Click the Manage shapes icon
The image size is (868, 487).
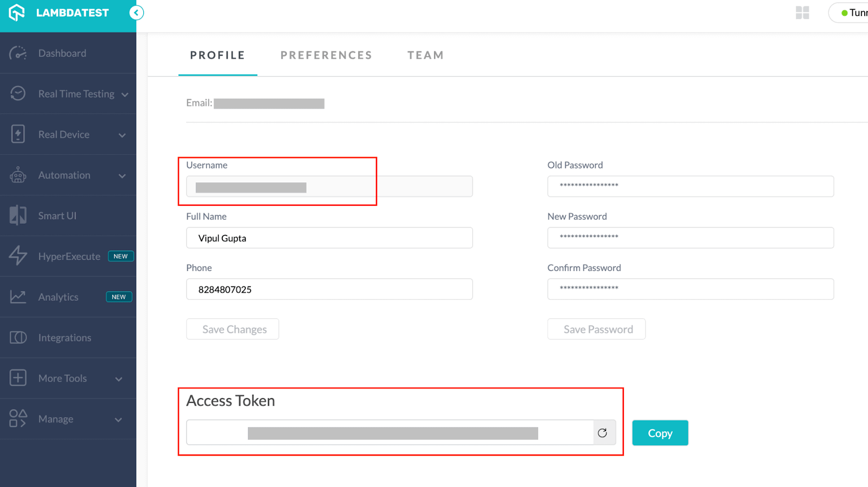(18, 419)
